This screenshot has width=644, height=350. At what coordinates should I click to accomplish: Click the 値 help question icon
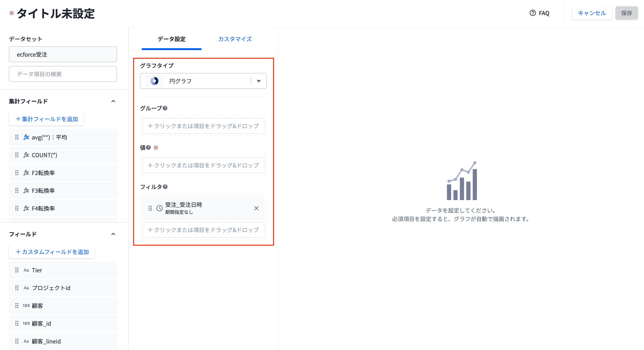tap(149, 147)
